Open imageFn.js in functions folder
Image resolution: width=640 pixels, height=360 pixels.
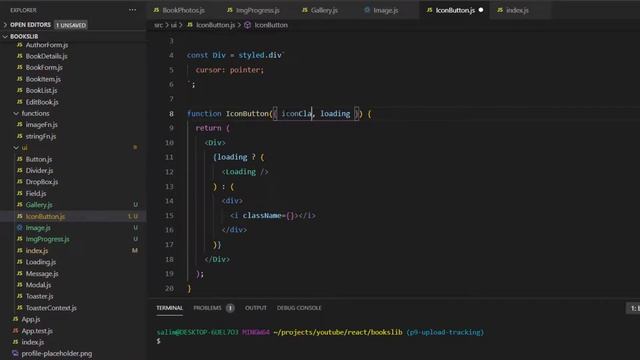(x=41, y=124)
